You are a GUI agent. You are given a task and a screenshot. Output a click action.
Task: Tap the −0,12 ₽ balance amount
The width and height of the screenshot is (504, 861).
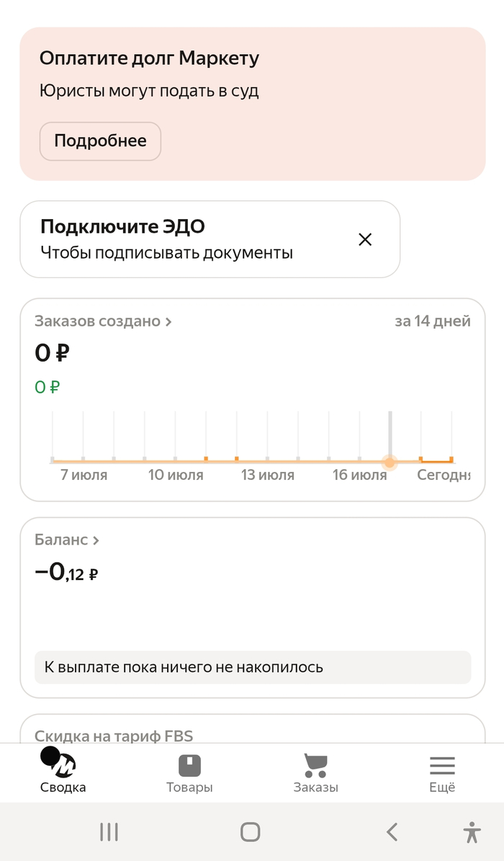pos(66,573)
